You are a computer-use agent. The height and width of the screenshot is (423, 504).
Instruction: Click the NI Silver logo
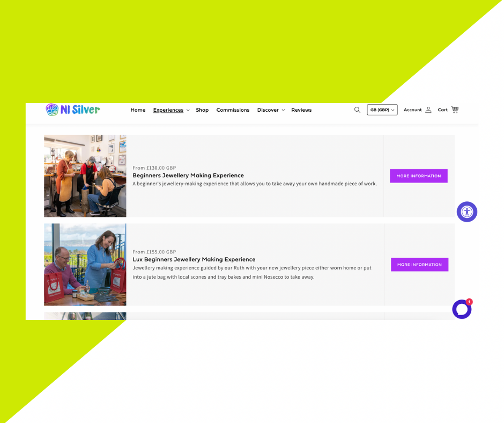tap(72, 110)
